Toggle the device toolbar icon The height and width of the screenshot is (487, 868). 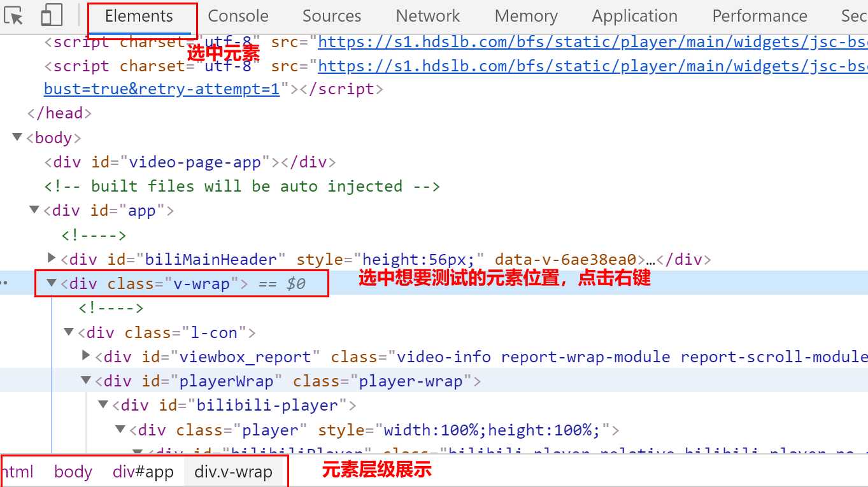pyautogui.click(x=52, y=16)
